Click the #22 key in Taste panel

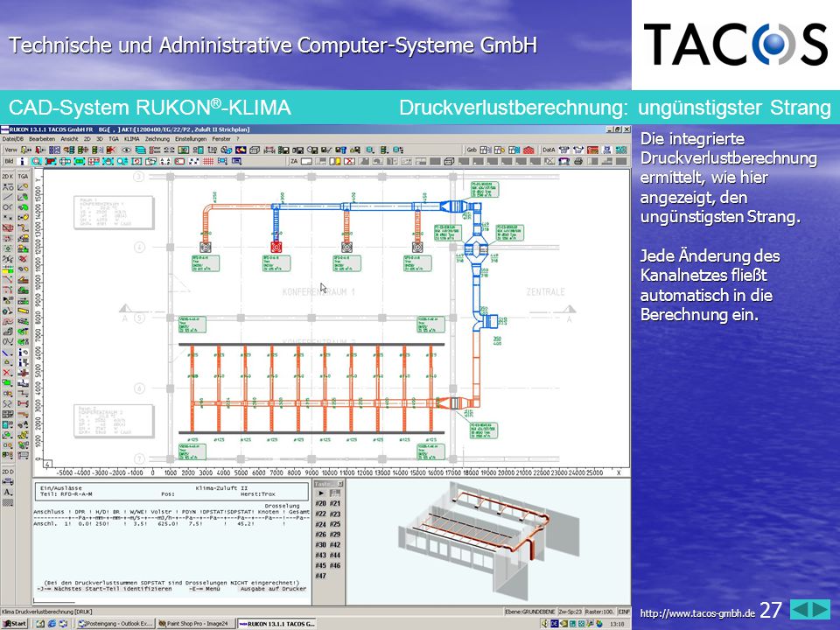[x=320, y=514]
